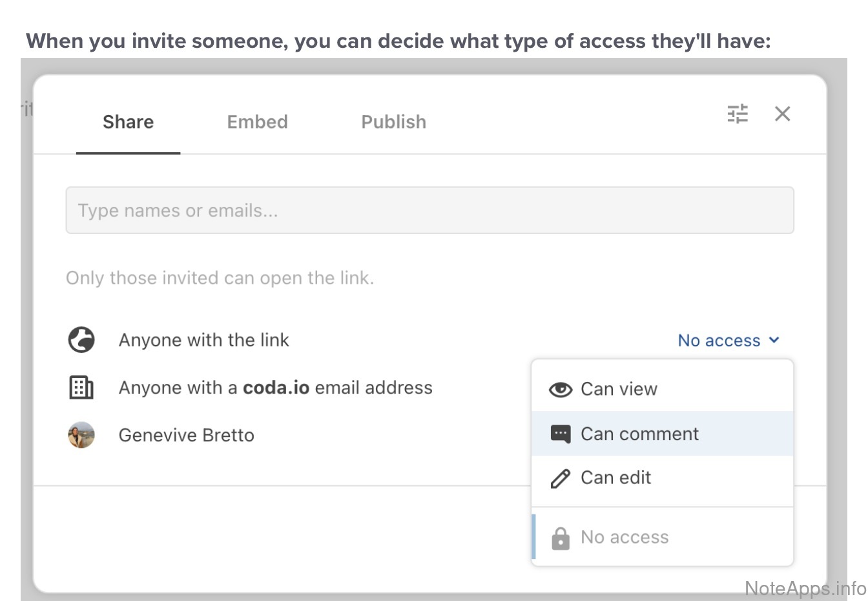Pick Can edit from the permission menu

pos(615,478)
